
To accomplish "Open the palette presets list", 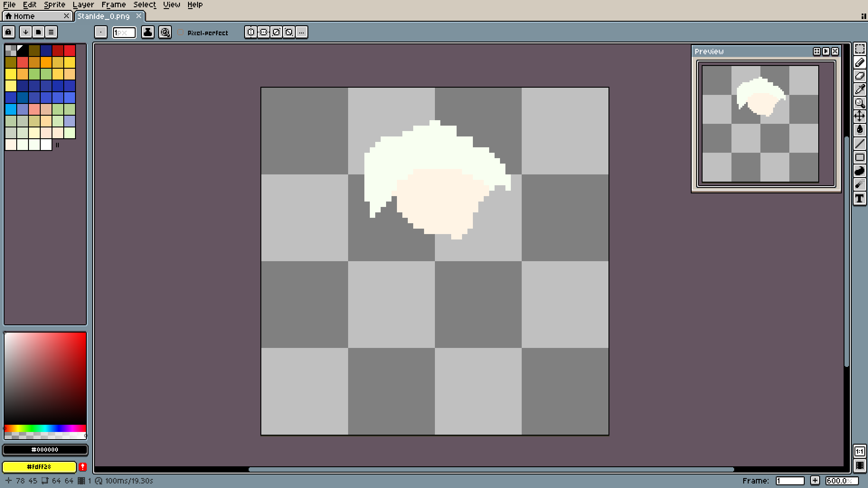I will [38, 32].
